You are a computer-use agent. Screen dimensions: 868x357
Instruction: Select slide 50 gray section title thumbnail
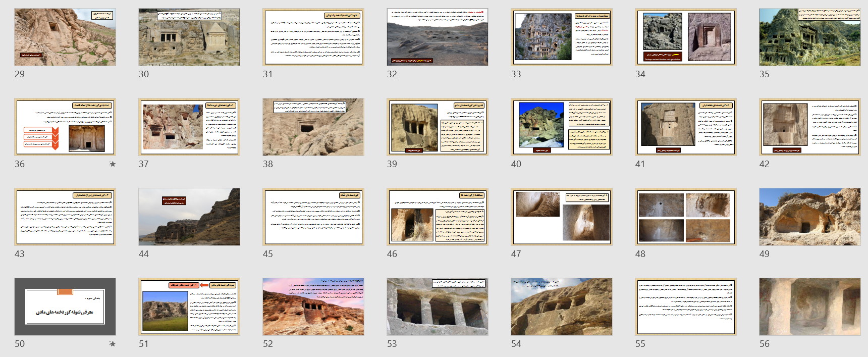(65, 307)
